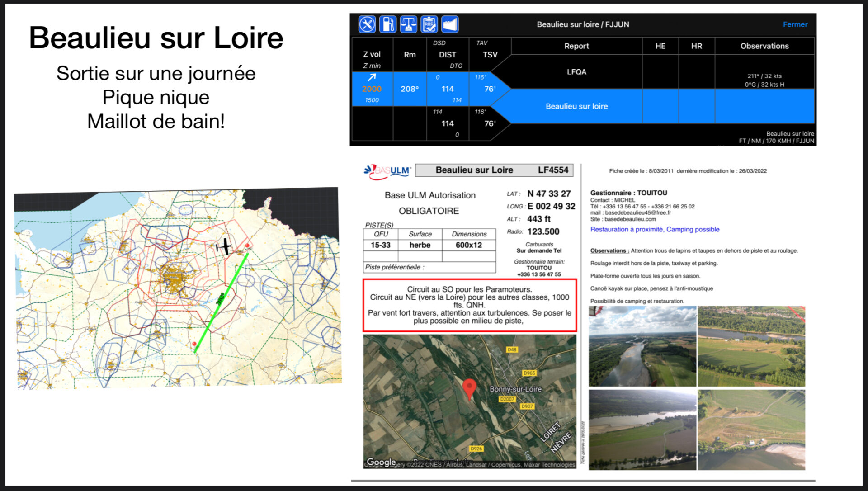Screen dimensions: 868x491
Task: Click the site text basedebeaulieu.com
Action: (x=630, y=219)
